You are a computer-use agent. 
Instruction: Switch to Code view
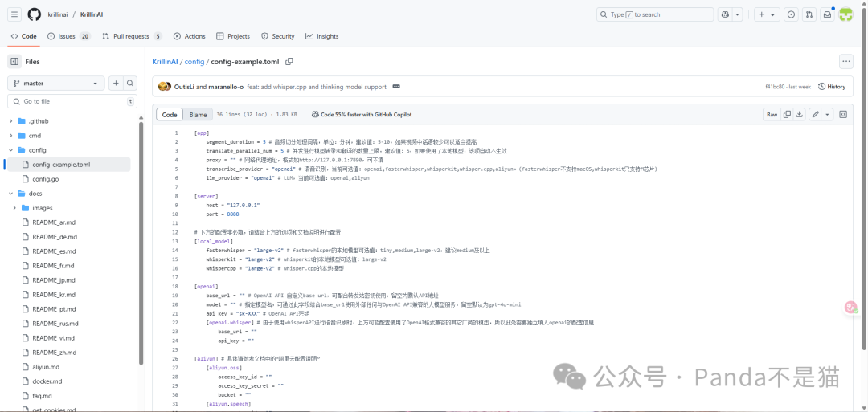click(170, 115)
